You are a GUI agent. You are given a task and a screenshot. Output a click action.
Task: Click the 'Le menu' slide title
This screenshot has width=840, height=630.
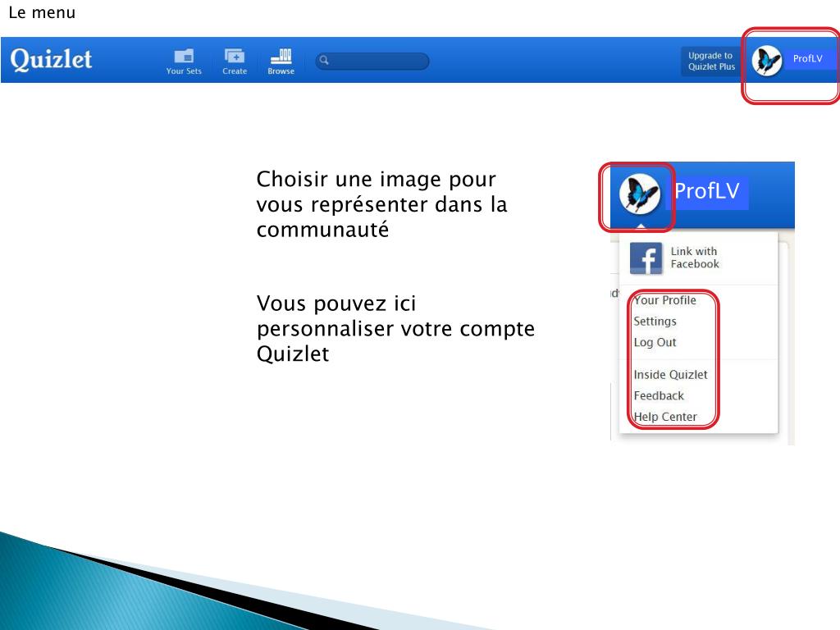(42, 12)
